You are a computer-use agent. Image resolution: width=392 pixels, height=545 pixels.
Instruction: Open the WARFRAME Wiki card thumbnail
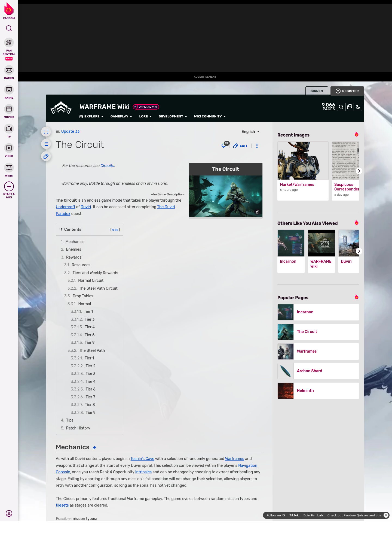pyautogui.click(x=321, y=243)
